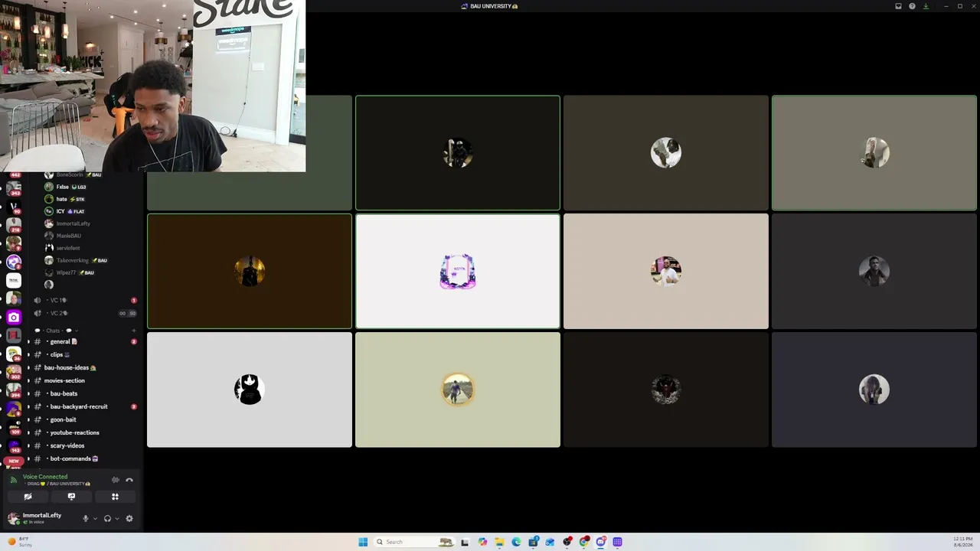Click the Voice Connected status text
The image size is (980, 551).
(x=45, y=477)
